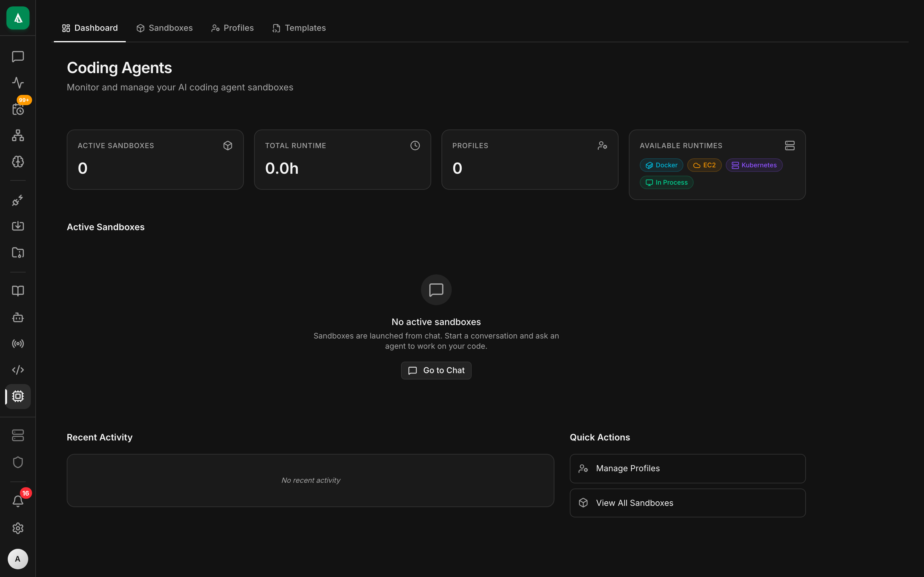This screenshot has width=924, height=577.
Task: Click Manage Profiles quick action
Action: coord(687,468)
